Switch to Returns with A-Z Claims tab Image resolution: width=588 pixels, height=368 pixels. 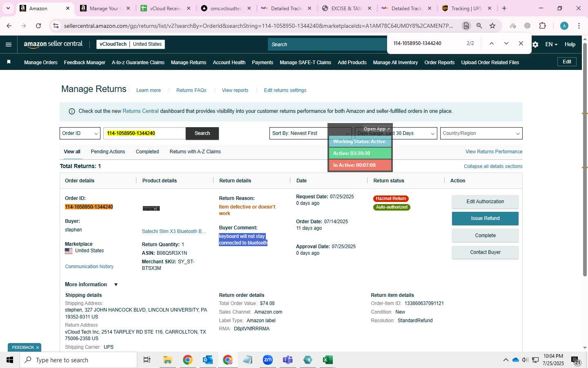pyautogui.click(x=195, y=152)
